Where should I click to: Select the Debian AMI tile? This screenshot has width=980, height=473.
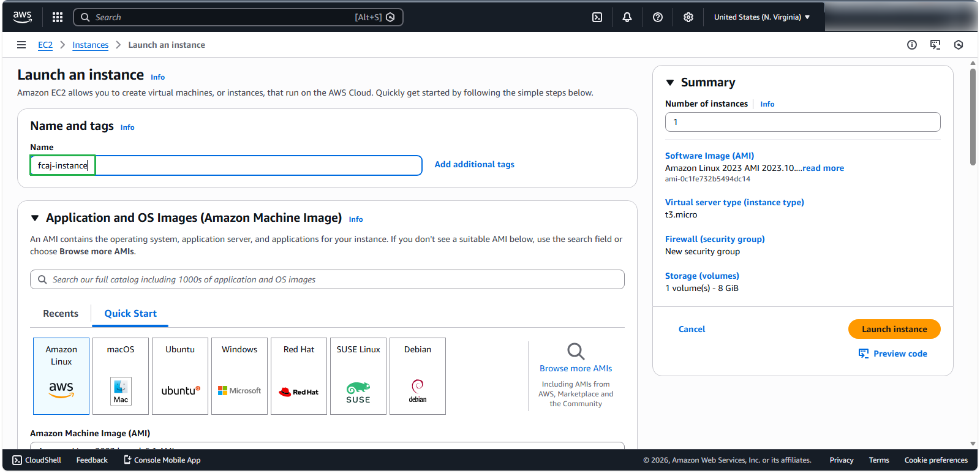[418, 376]
